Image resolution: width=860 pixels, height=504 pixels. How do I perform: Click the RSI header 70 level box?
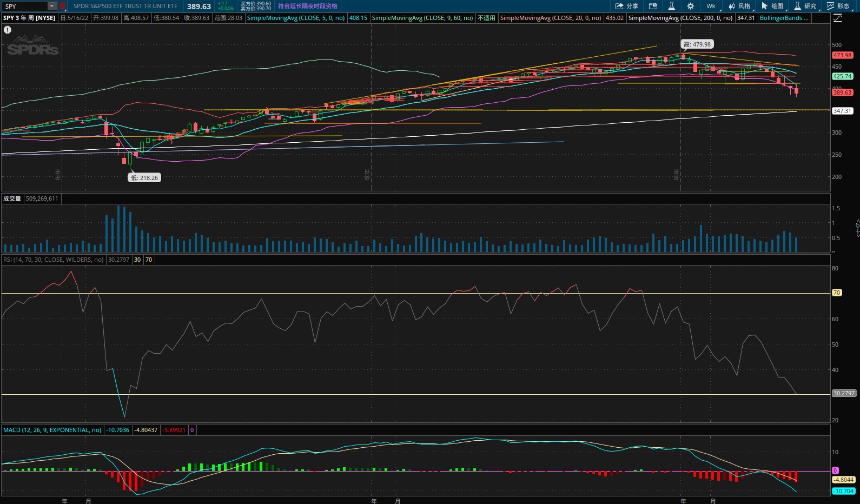tap(149, 260)
